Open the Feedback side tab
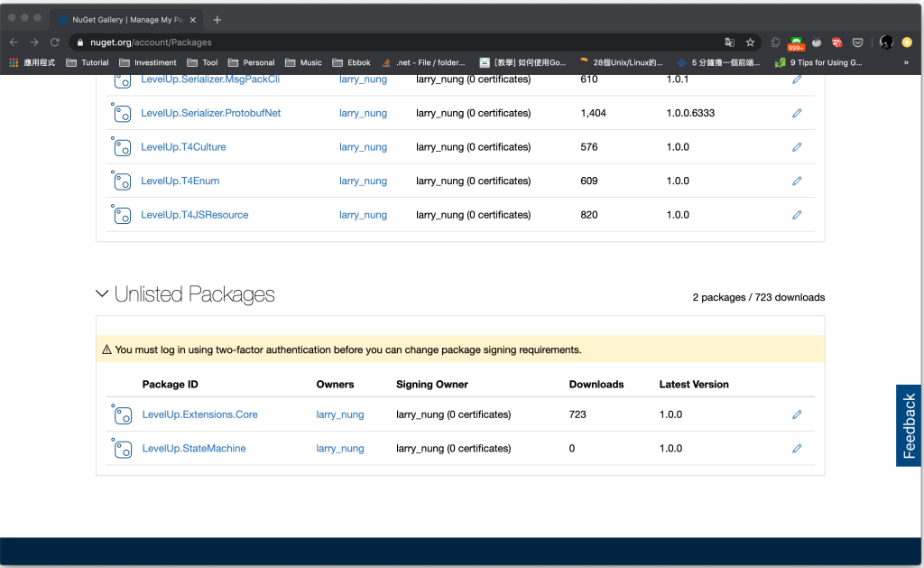 (x=909, y=426)
